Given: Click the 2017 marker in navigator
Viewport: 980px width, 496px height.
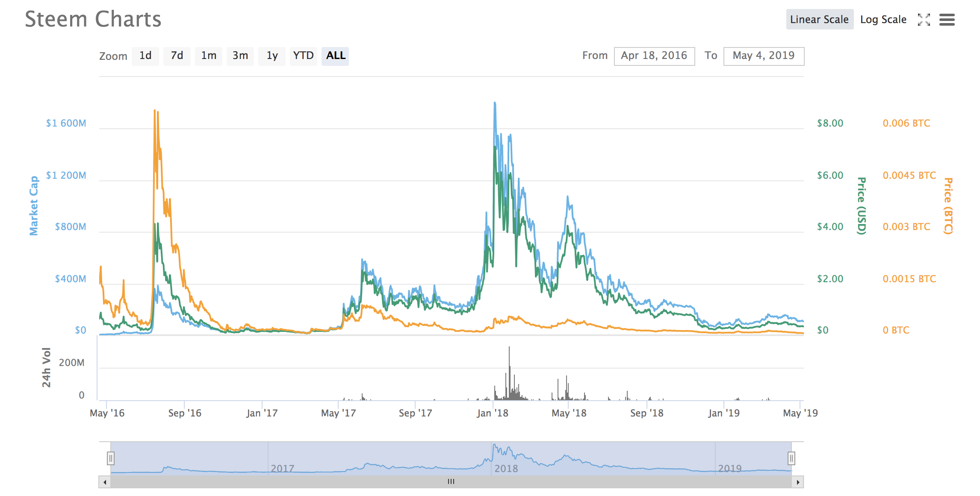Looking at the screenshot, I should (283, 469).
